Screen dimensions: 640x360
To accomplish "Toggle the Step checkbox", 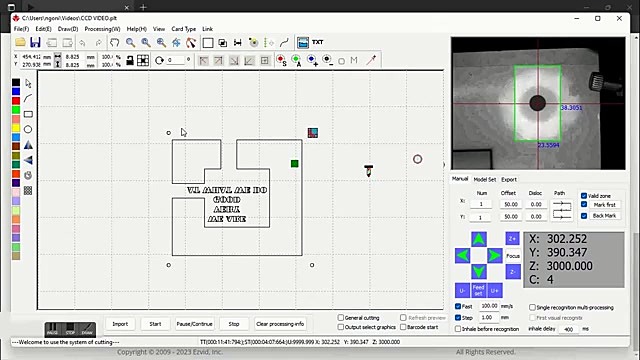I will (x=458, y=318).
